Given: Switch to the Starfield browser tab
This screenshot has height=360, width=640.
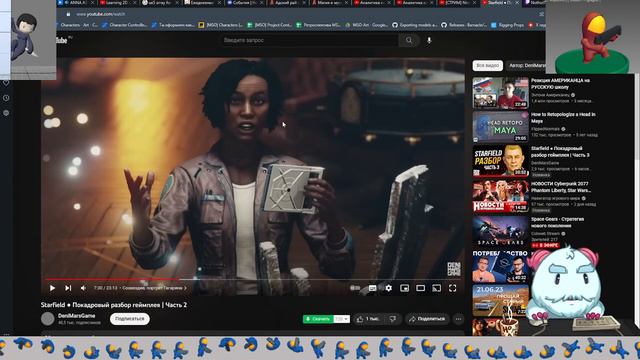Looking at the screenshot, I should point(500,3).
